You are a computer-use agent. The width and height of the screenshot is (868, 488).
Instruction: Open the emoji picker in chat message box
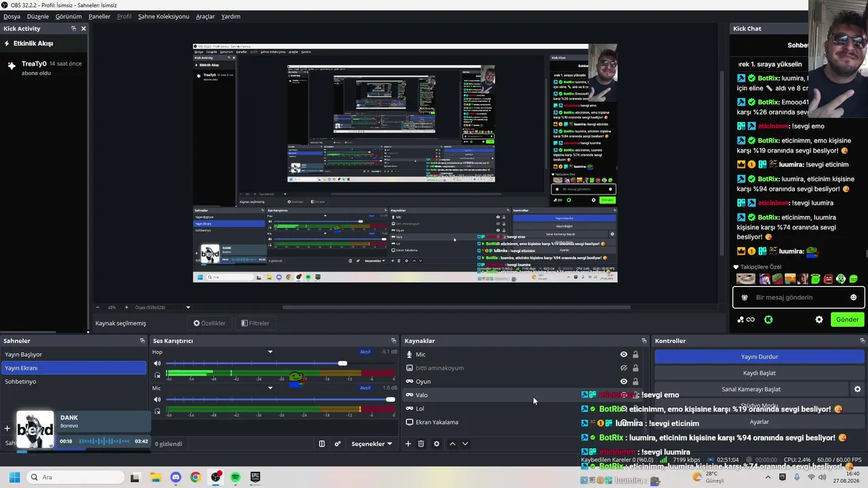tap(853, 298)
